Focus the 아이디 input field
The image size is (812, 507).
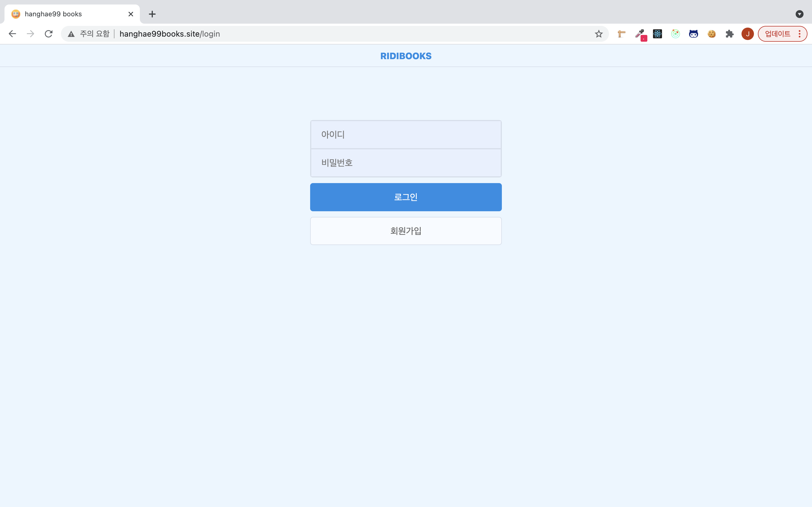click(x=406, y=134)
